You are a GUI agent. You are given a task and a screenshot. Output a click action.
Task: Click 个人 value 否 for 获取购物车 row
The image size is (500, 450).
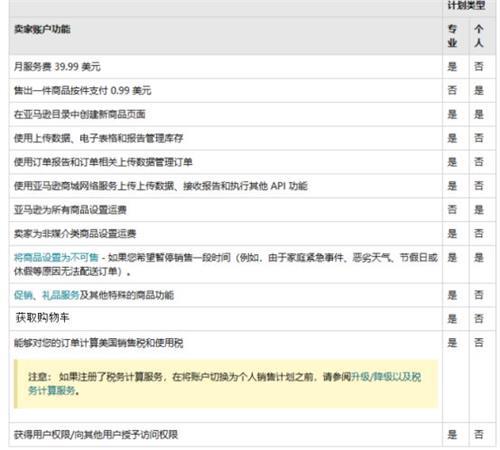479,319
